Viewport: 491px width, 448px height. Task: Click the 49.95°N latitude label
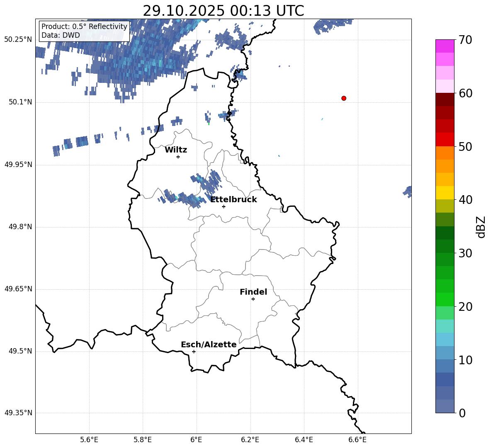coord(18,165)
